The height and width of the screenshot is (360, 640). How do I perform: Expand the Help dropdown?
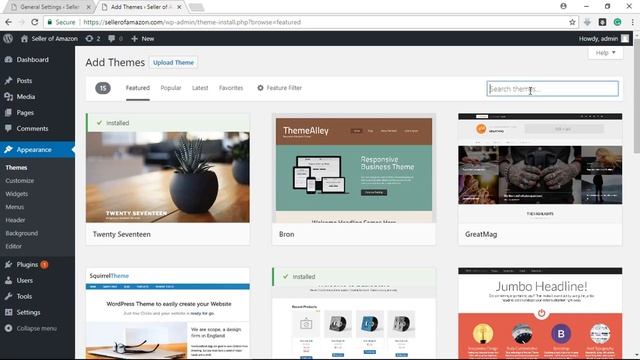coord(605,53)
